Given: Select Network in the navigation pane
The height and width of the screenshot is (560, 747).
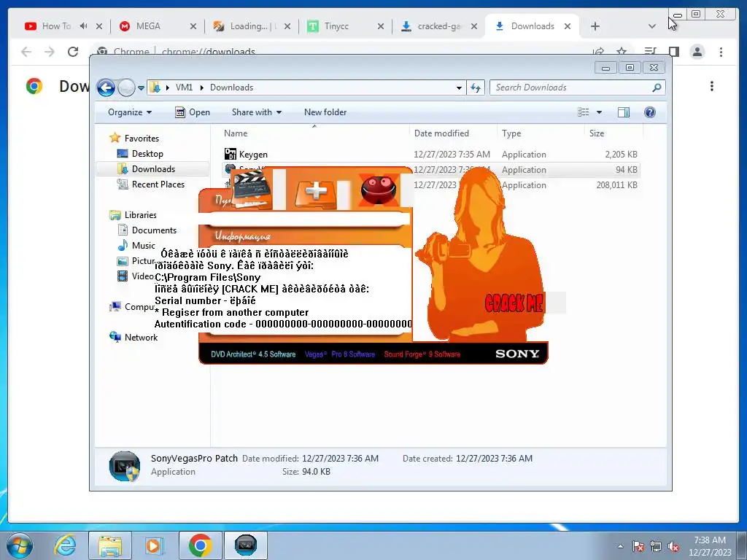Looking at the screenshot, I should [141, 338].
